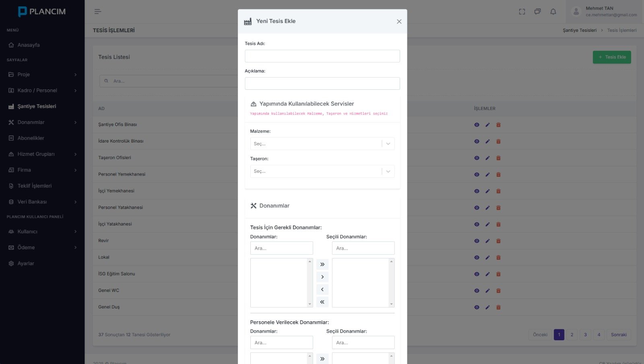Edit the Personel Yatakhanesi entry
This screenshot has height=364, width=644.
(x=487, y=208)
